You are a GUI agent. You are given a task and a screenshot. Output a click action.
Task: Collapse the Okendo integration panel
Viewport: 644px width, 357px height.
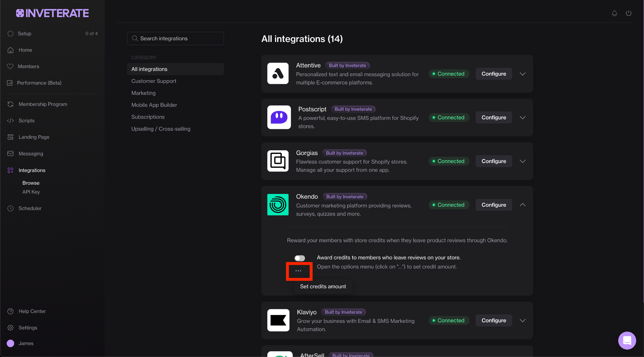(x=522, y=205)
